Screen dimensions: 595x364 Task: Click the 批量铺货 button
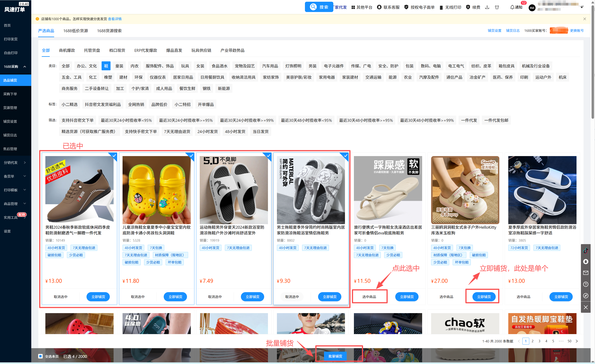point(335,356)
